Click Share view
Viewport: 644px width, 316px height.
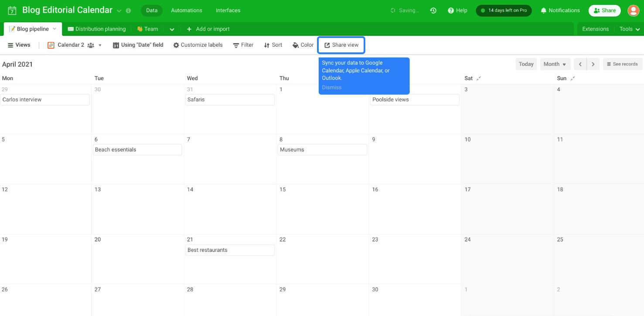pyautogui.click(x=341, y=45)
